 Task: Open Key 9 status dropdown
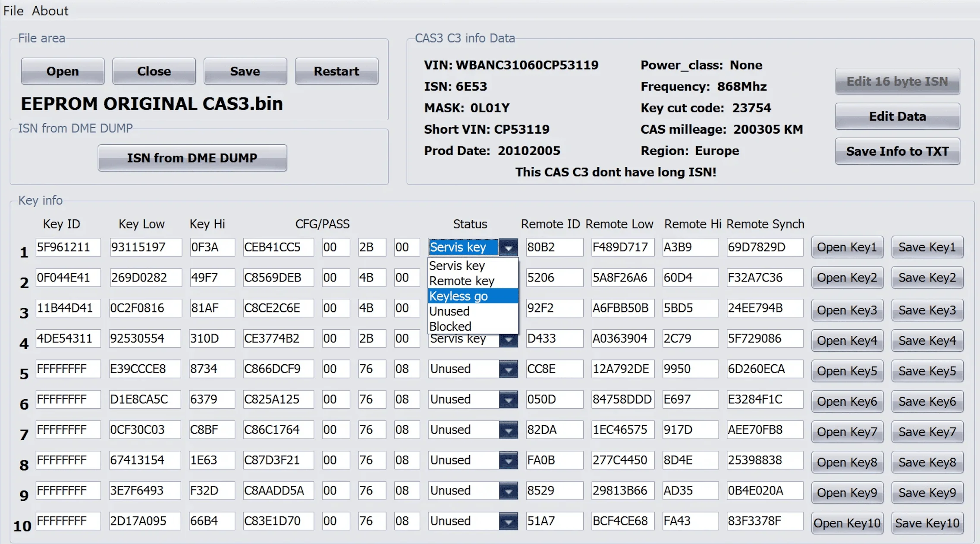click(509, 491)
